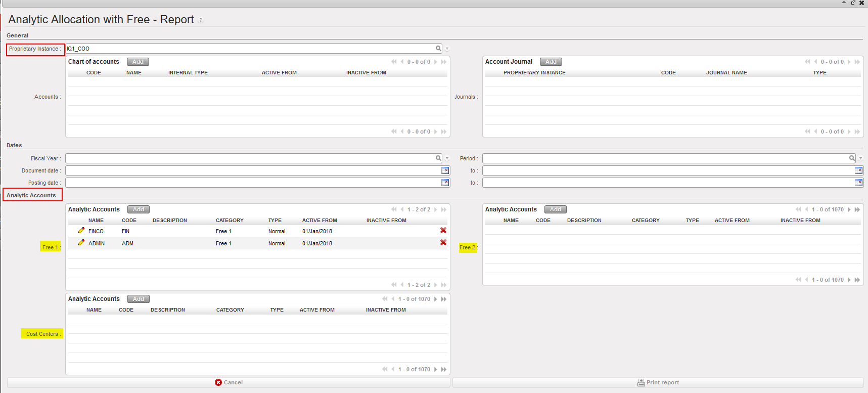The height and width of the screenshot is (393, 868).
Task: Click the search magnifier in Proprietary Instance field
Action: [x=438, y=49]
